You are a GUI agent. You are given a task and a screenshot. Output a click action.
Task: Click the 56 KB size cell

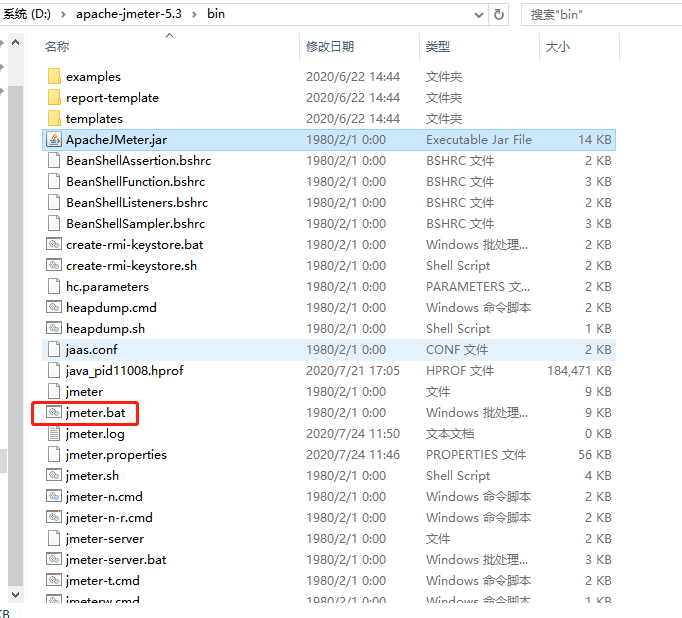[x=595, y=455]
